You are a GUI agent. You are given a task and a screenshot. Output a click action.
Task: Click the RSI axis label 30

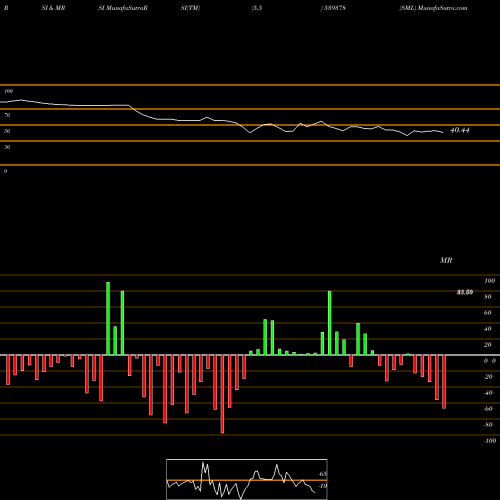coord(7,147)
